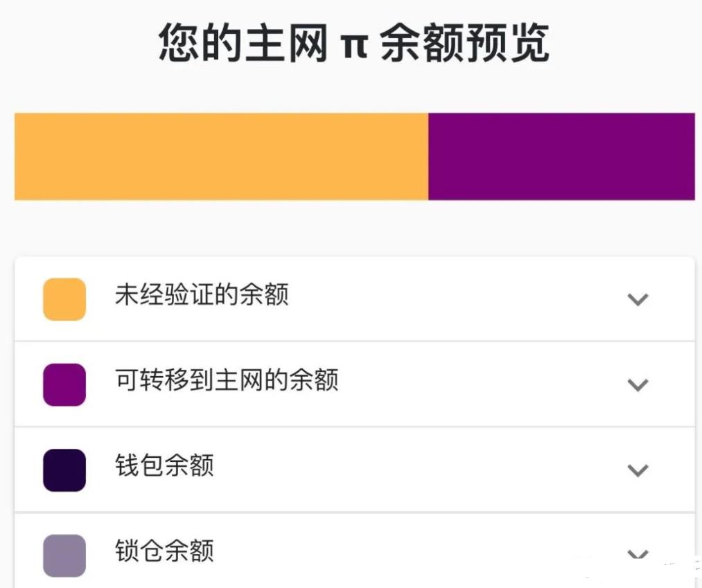Tap the 锁仓余额 label text
The width and height of the screenshot is (702, 588).
164,551
